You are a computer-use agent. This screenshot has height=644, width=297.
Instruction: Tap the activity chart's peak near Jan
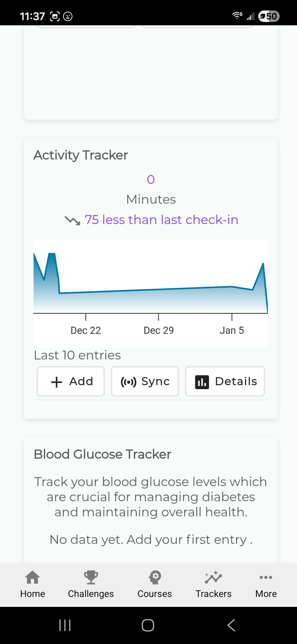[x=263, y=264]
